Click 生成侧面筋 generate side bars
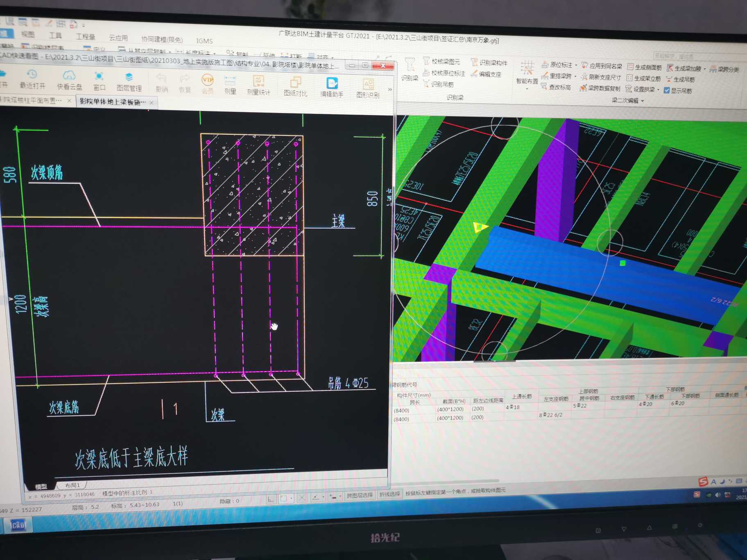Image resolution: width=747 pixels, height=560 pixels. click(644, 67)
